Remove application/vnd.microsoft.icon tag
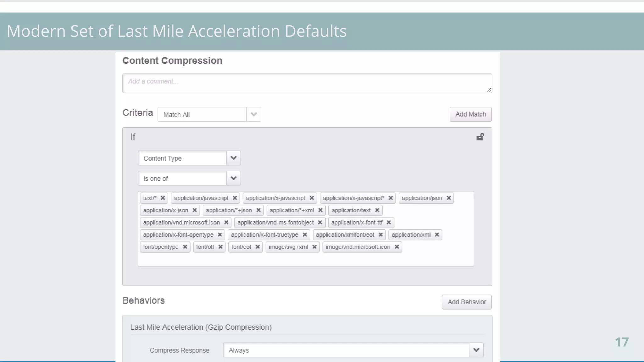This screenshot has height=362, width=644. [226, 222]
